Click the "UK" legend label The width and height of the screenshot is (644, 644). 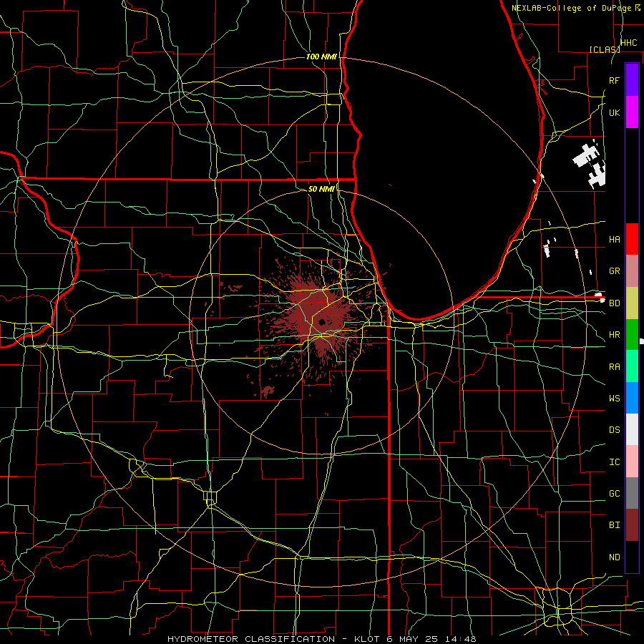[x=615, y=112]
